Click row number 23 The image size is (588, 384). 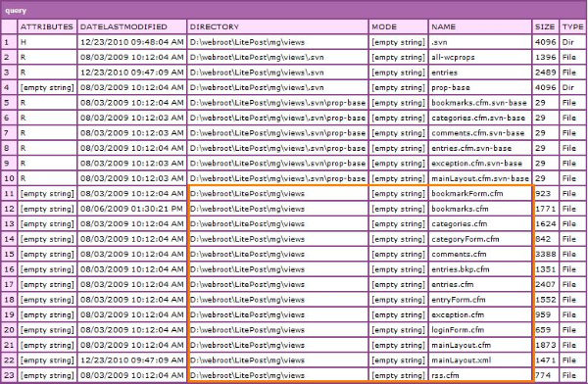[x=9, y=375]
